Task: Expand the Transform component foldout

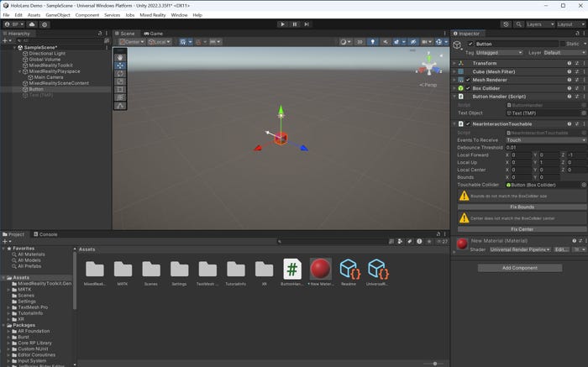Action: [x=454, y=63]
